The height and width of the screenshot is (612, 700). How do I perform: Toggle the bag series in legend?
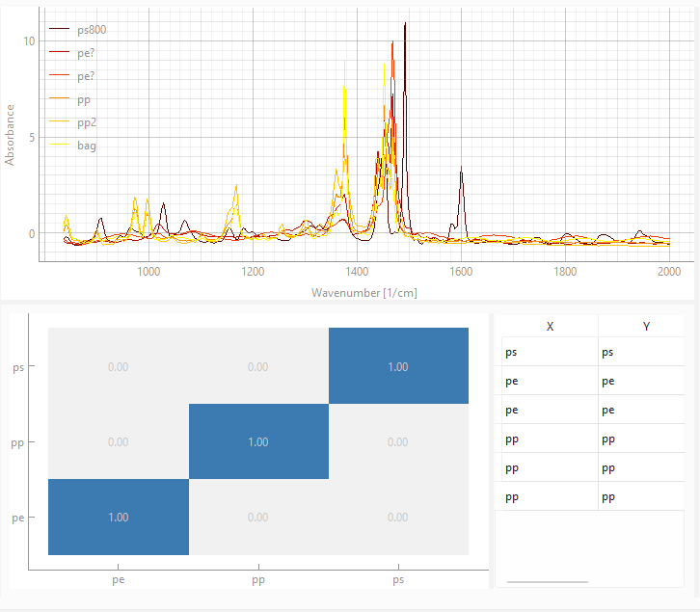[x=87, y=146]
